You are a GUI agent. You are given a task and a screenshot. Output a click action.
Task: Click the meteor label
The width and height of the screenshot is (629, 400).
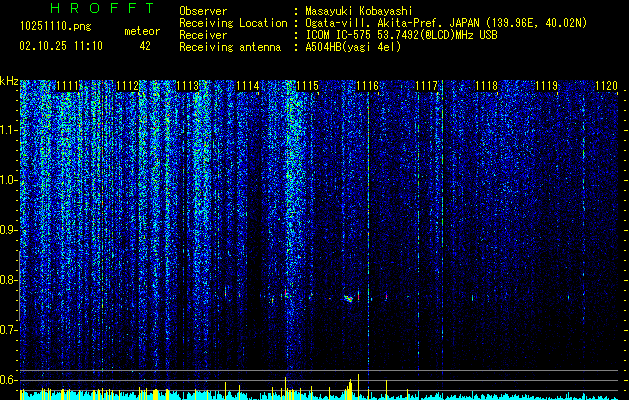click(x=142, y=31)
